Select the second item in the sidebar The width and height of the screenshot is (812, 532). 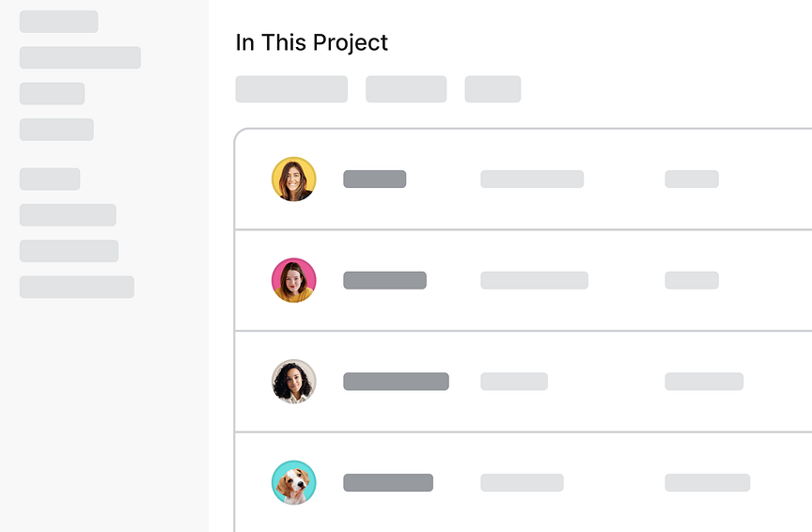80,57
